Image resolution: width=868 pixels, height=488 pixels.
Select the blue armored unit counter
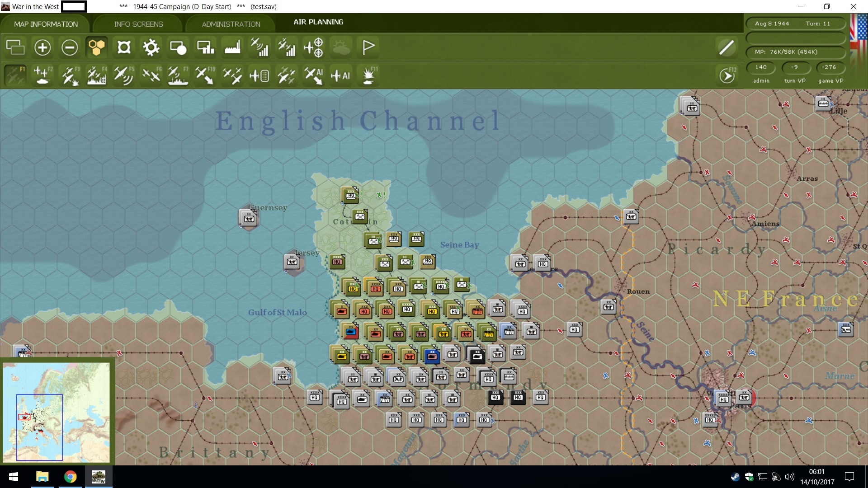click(432, 356)
